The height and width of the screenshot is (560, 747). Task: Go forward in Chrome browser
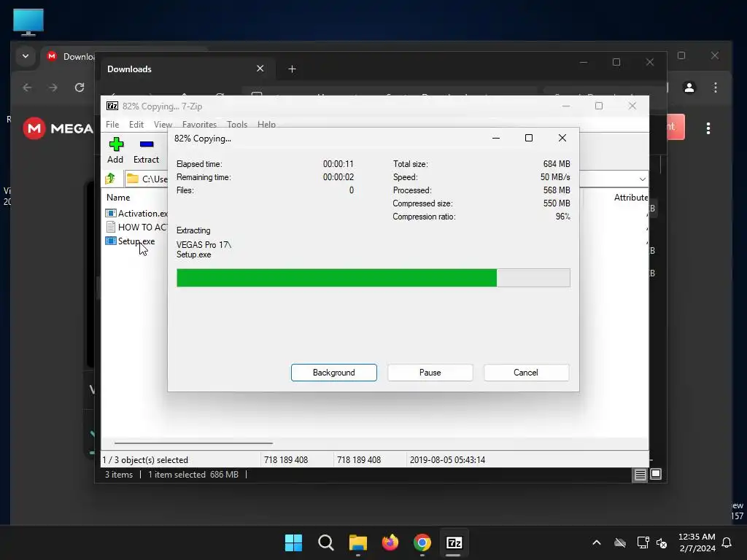click(x=53, y=87)
